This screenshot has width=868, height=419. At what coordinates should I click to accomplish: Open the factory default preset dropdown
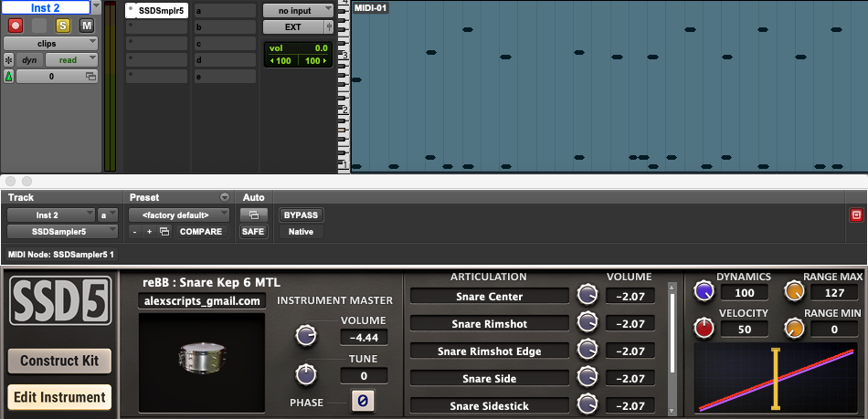click(179, 215)
